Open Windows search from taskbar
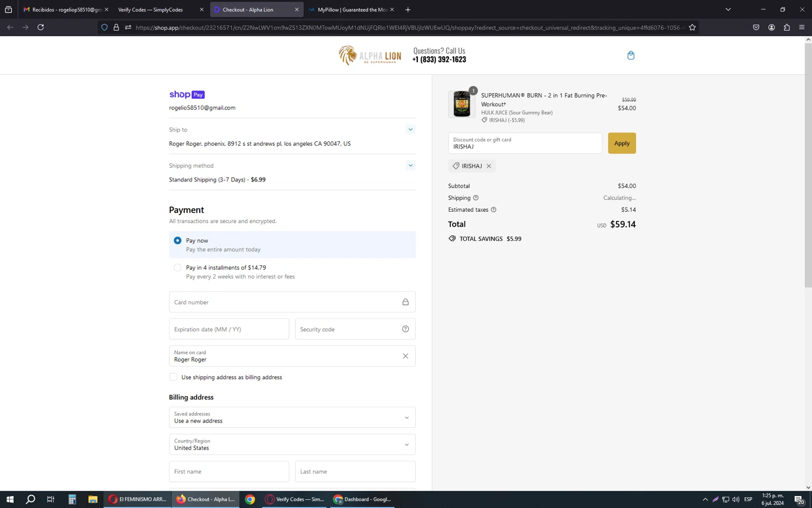Viewport: 812px width, 508px height. click(x=30, y=499)
